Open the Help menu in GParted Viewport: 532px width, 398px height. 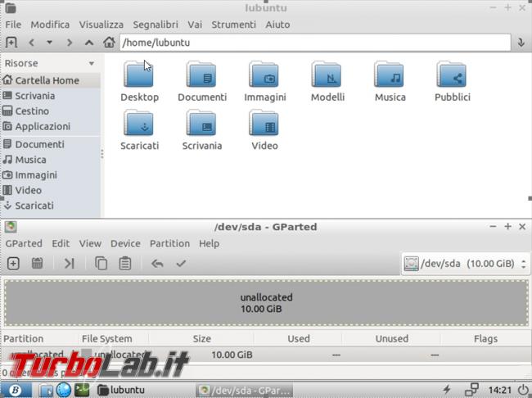click(x=209, y=243)
